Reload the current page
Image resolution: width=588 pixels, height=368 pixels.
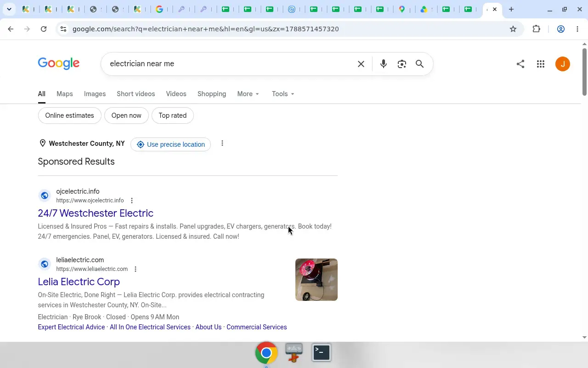point(44,29)
